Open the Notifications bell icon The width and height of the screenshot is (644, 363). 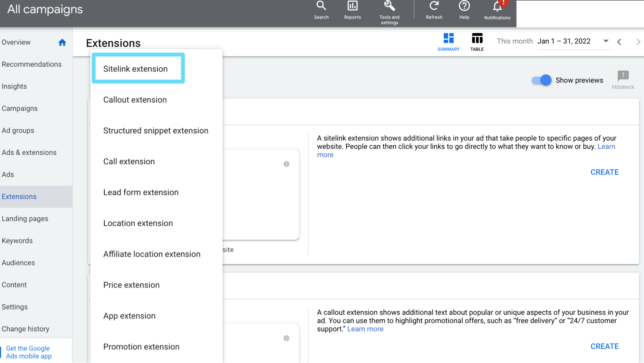(x=497, y=6)
